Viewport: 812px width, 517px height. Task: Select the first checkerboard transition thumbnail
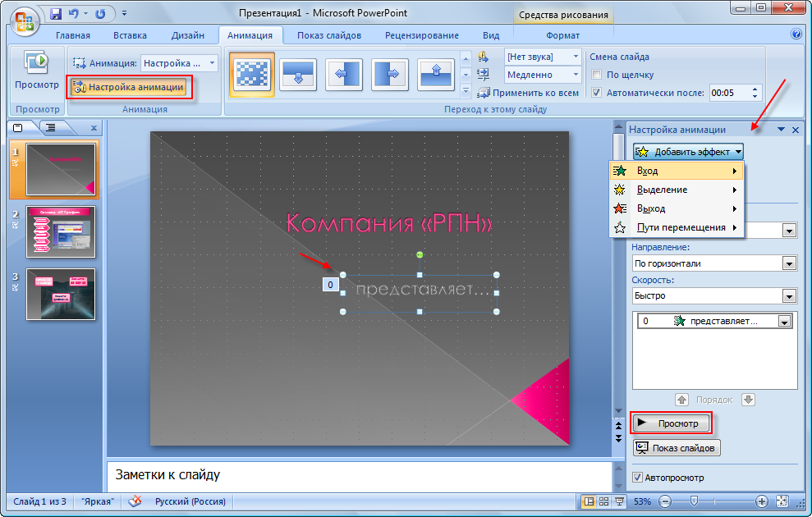(252, 75)
